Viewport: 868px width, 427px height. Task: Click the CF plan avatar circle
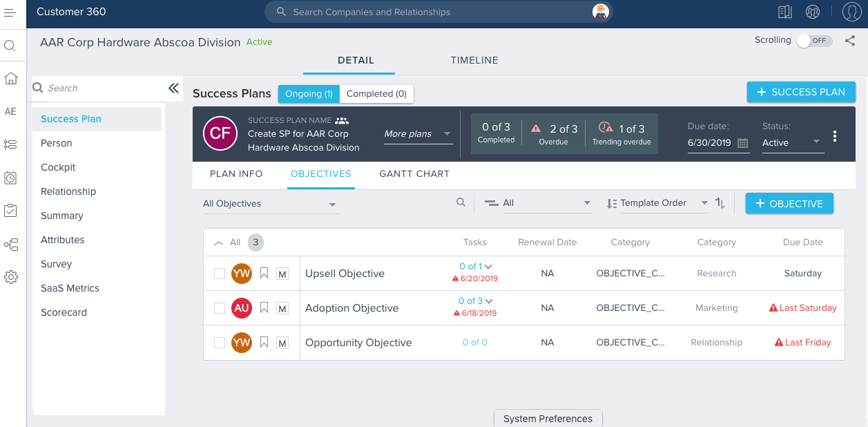(x=220, y=133)
